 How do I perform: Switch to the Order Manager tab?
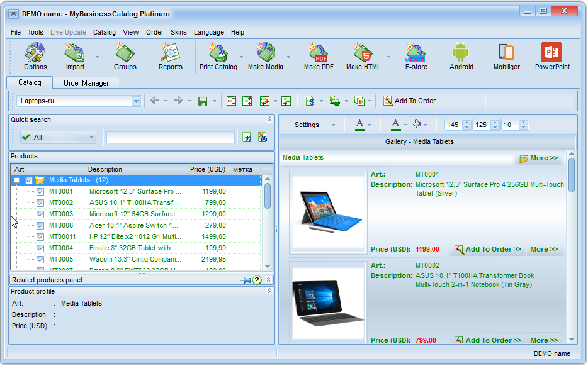86,83
